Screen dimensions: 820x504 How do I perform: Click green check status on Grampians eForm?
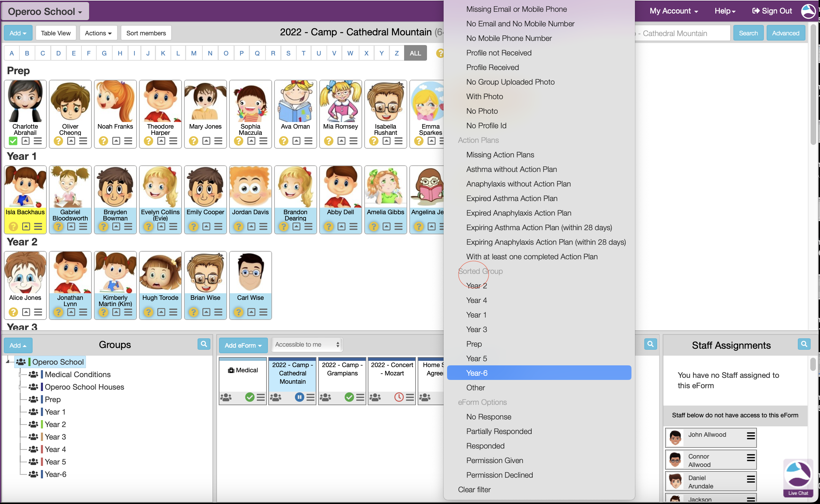(349, 397)
